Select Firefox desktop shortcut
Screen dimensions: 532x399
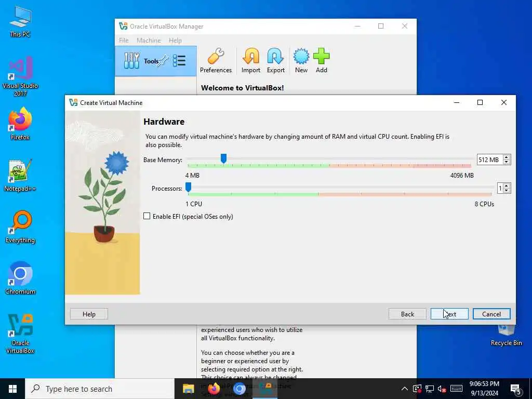pyautogui.click(x=20, y=124)
